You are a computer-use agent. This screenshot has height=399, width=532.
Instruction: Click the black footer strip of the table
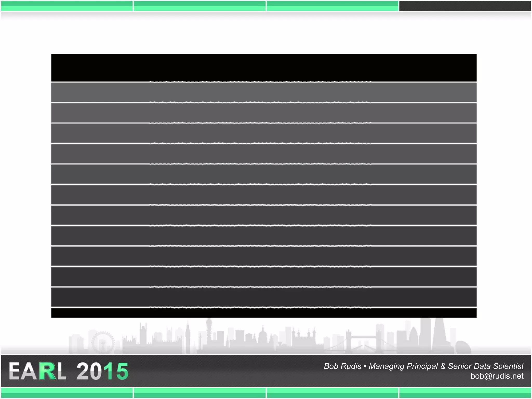[264, 313]
